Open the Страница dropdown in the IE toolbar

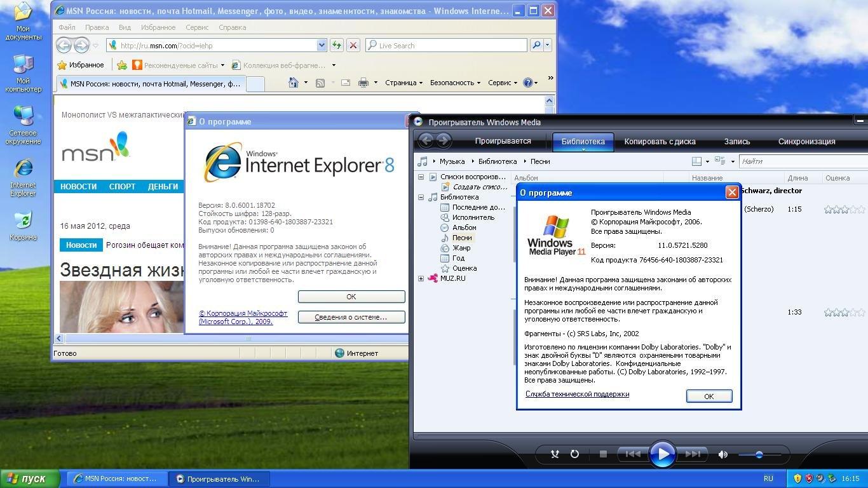pyautogui.click(x=403, y=83)
